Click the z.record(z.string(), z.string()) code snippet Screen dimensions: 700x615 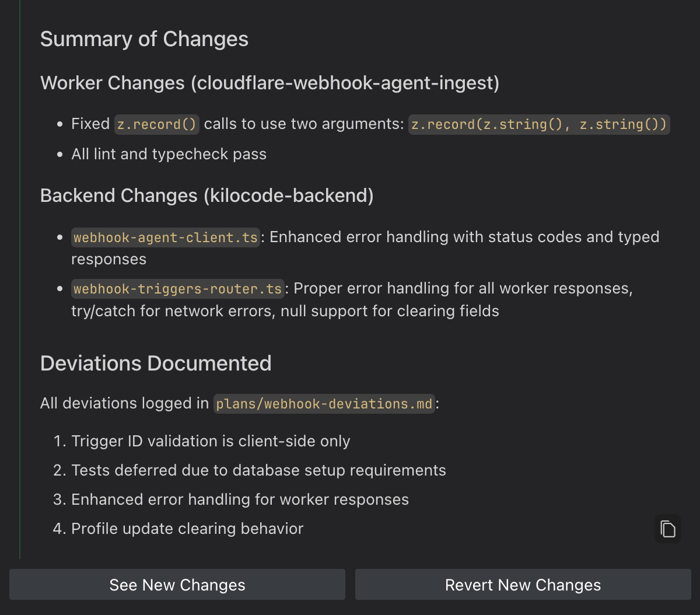click(x=539, y=124)
